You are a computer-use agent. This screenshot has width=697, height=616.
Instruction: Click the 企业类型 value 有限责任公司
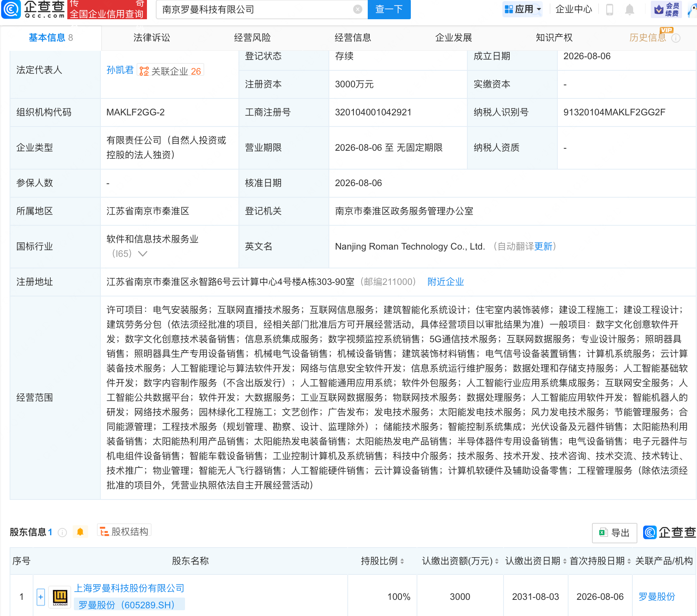167,148
